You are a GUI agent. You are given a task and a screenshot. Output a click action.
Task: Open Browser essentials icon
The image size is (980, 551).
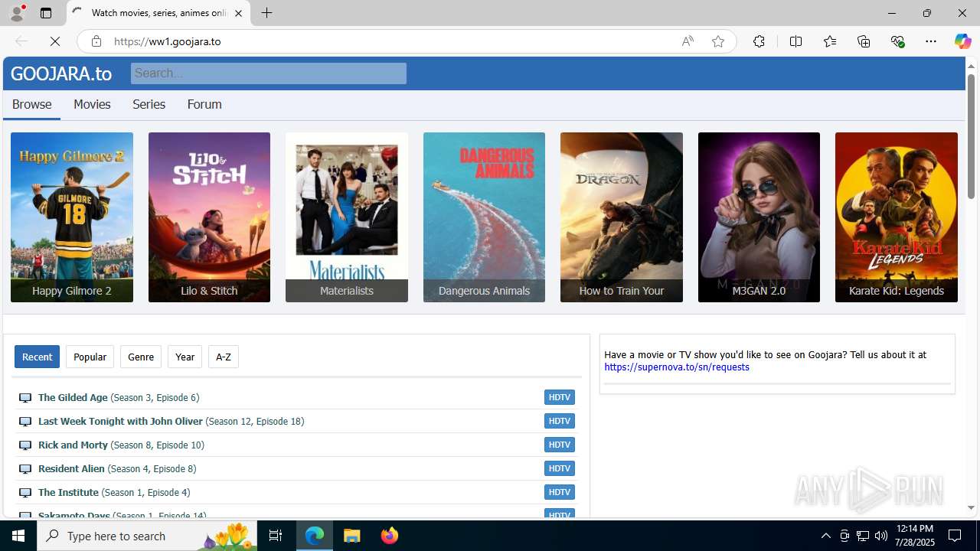click(x=897, y=41)
